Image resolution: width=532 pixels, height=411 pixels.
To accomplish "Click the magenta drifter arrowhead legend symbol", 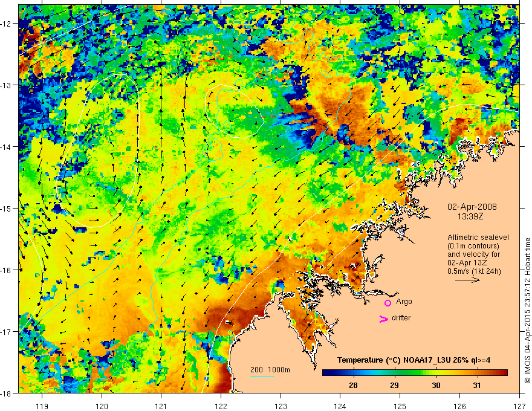I will 384,319.
